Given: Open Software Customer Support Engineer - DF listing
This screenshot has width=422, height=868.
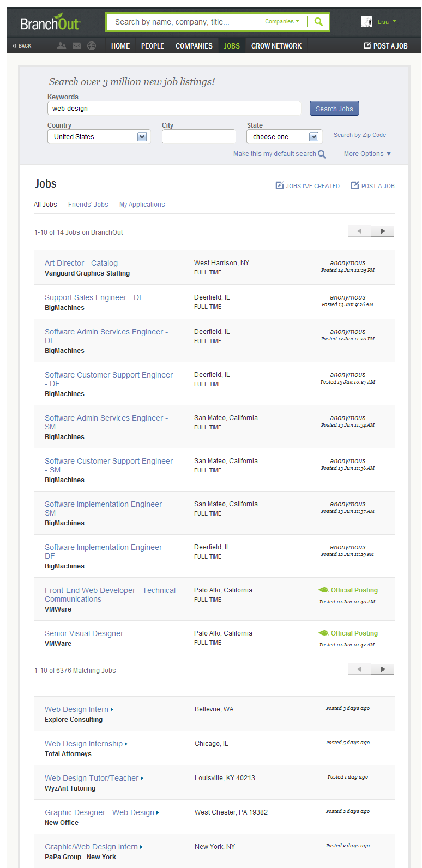Looking at the screenshot, I should tap(108, 379).
